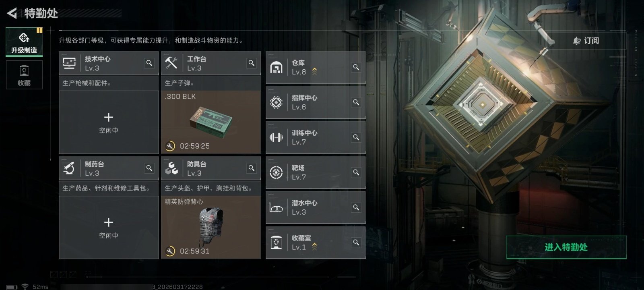Open the 靶场 magnifier icon

(x=356, y=172)
